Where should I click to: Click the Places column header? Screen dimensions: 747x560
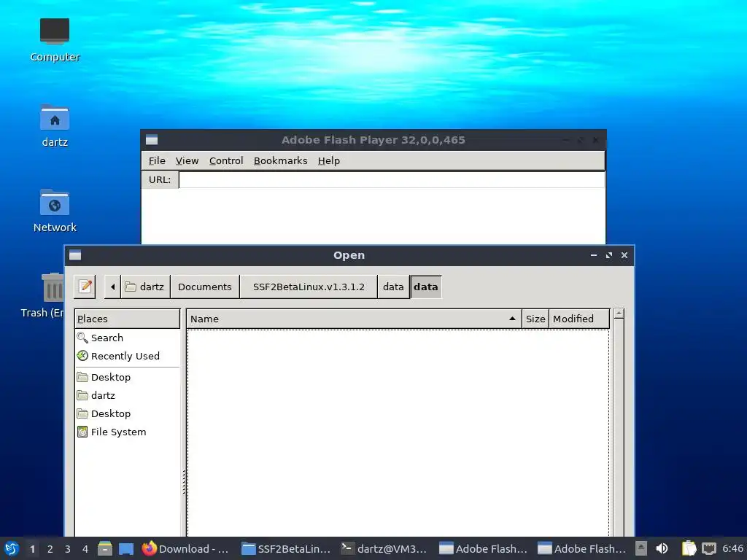pos(127,319)
